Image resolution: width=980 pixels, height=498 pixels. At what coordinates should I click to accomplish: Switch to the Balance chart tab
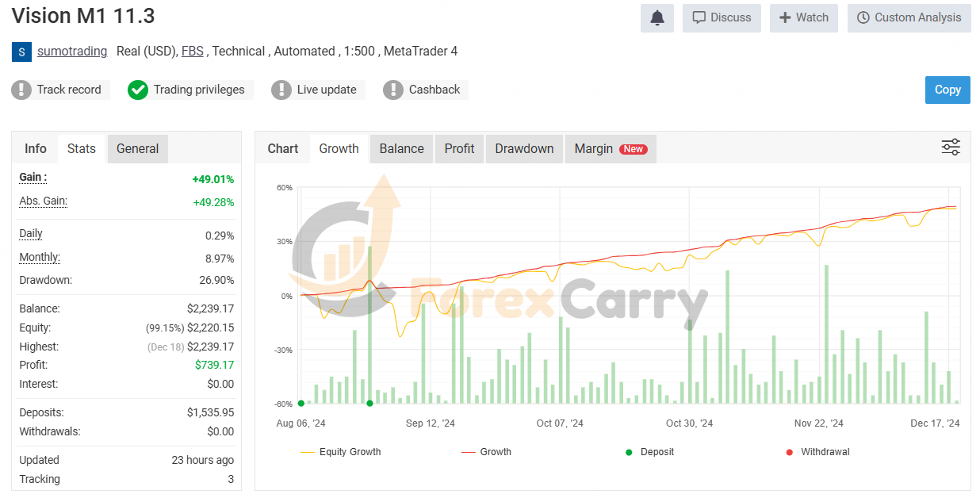click(x=401, y=148)
